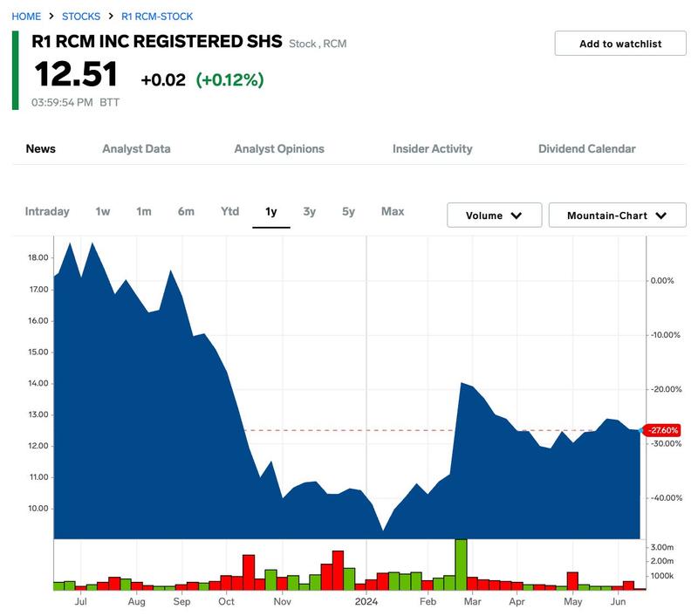This screenshot has width=698, height=616.
Task: Click the BTT exchange label
Action: click(110, 102)
